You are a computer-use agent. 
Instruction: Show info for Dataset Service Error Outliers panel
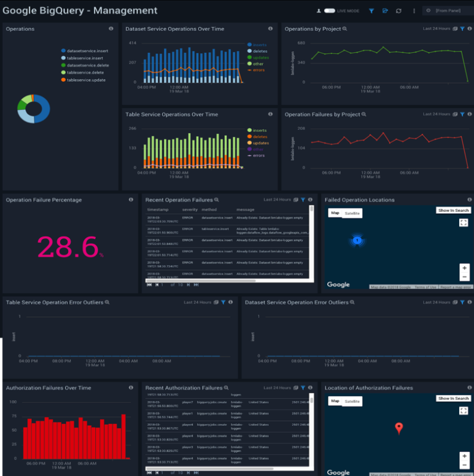[x=470, y=302]
